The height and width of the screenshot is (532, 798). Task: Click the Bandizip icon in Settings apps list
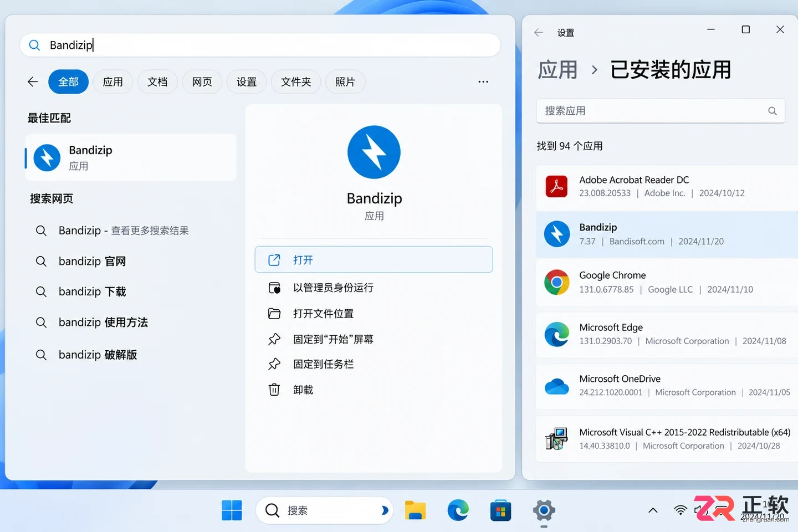click(557, 234)
